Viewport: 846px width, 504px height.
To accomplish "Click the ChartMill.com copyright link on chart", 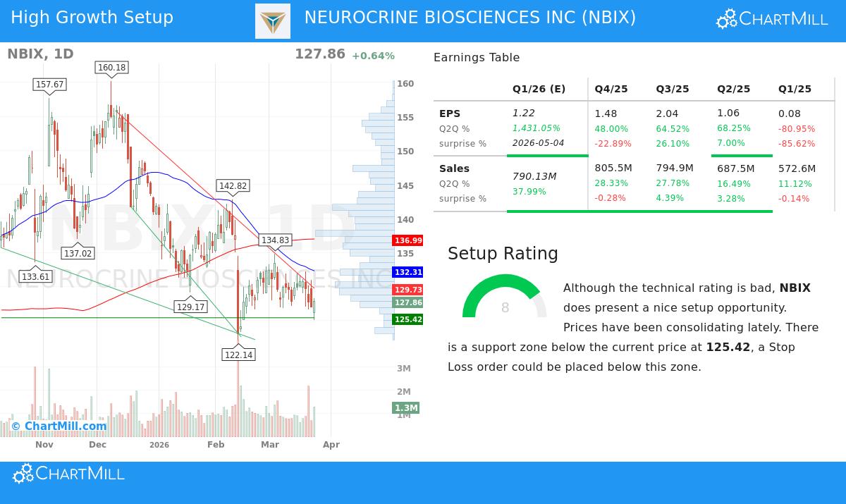I will click(59, 426).
